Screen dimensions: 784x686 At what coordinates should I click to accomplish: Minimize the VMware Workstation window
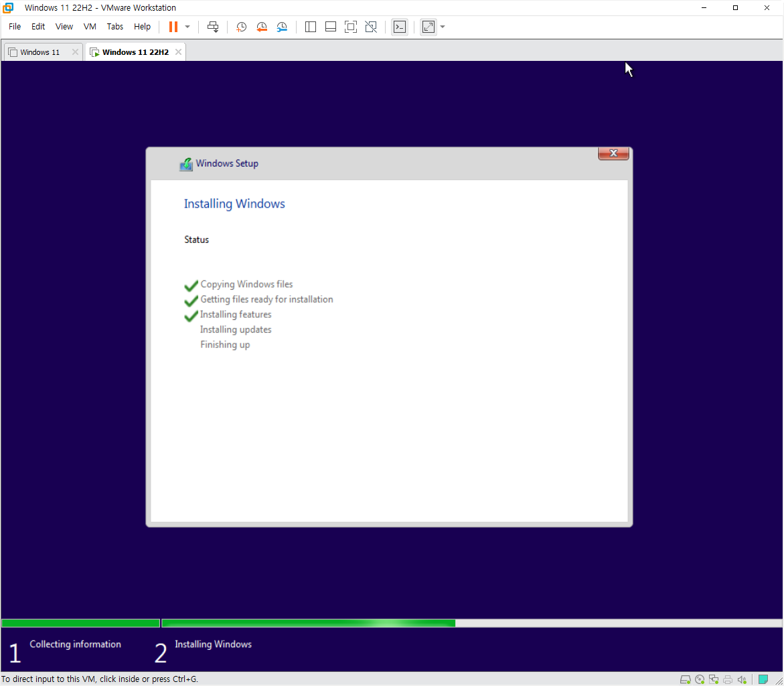coord(704,7)
